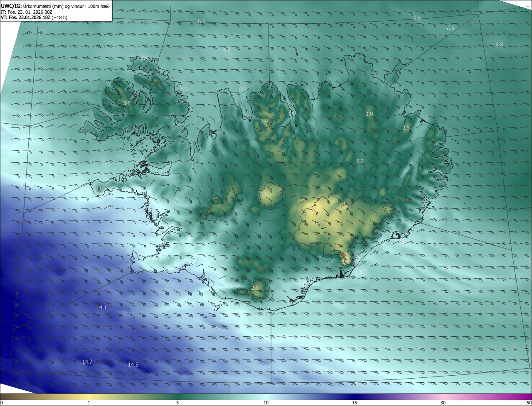Image resolution: width=532 pixels, height=406 pixels.
Task: Click the init time 'IT: Fös. 23. 01. 2026 00Z'
Action: [x=26, y=12]
